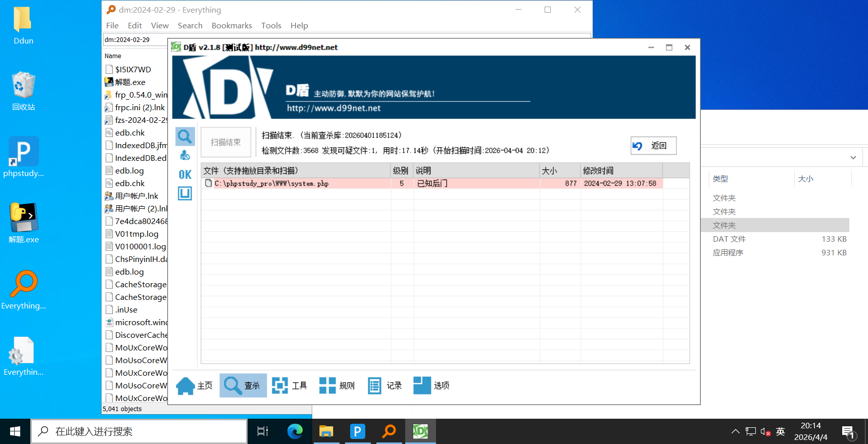The height and width of the screenshot is (444, 868).
Task: Click the blue figure icon in D盾 sidebar
Action: pos(185,155)
